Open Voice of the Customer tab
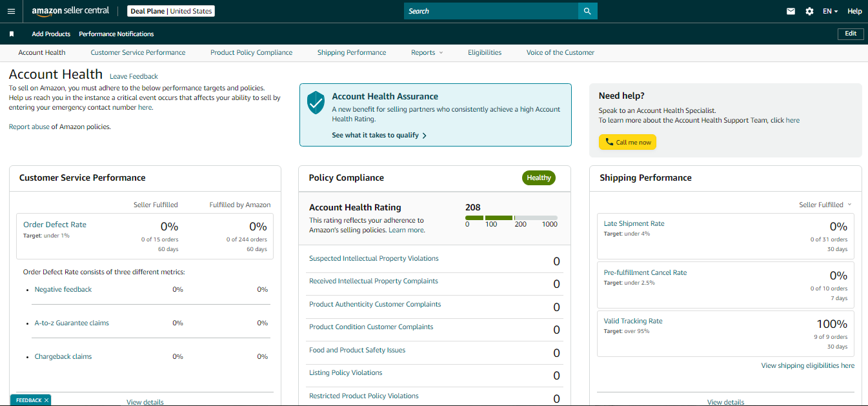Screen dimensions: 868x406 (560, 52)
